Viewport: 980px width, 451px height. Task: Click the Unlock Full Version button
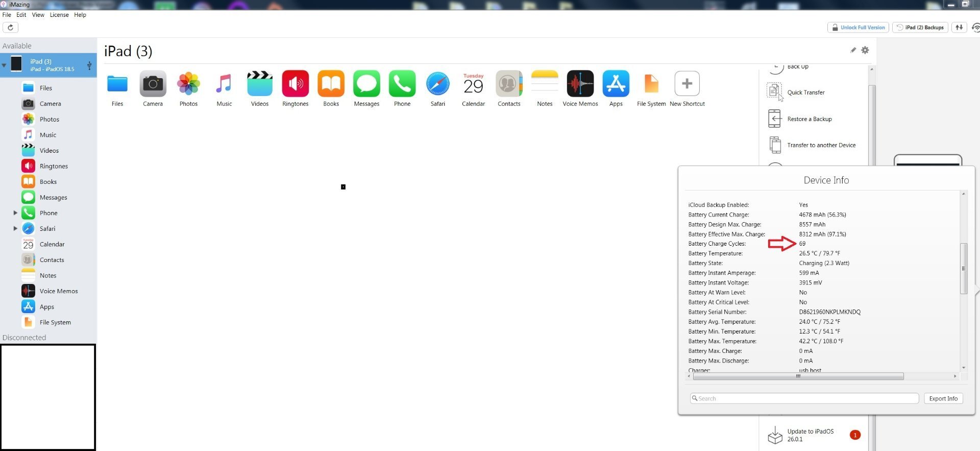tap(858, 28)
